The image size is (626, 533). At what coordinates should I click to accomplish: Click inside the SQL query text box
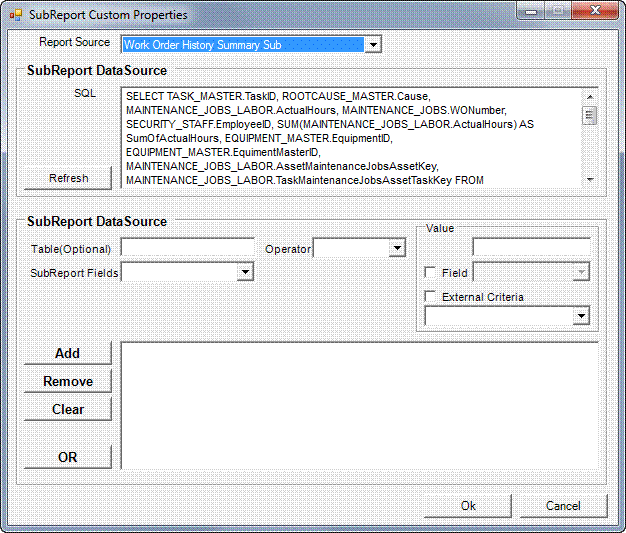(350, 137)
